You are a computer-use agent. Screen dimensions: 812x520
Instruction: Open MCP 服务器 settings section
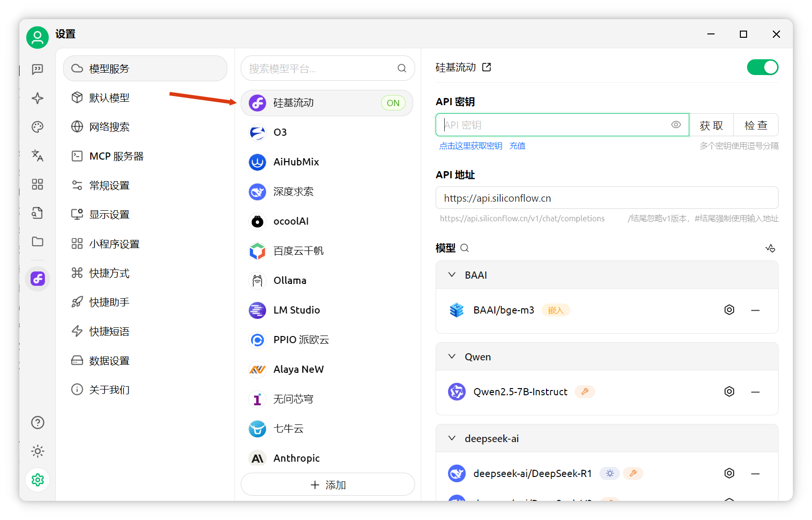tap(116, 156)
